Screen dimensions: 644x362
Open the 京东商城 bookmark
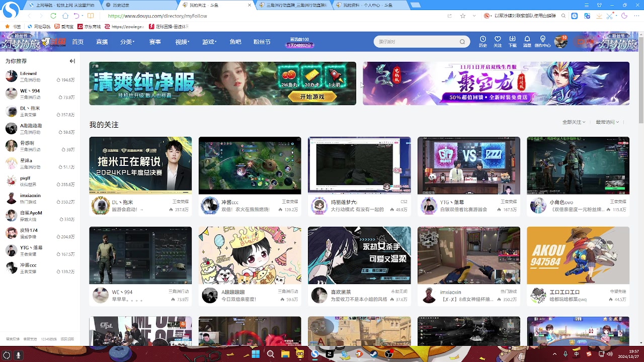click(89, 27)
